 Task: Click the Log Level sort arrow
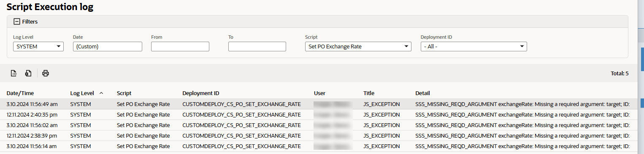coord(101,93)
